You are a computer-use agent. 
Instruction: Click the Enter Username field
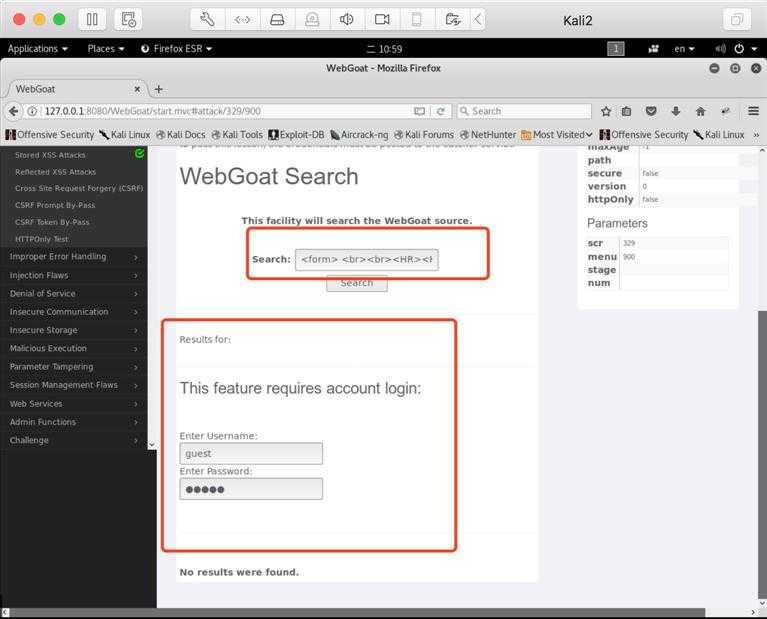251,454
